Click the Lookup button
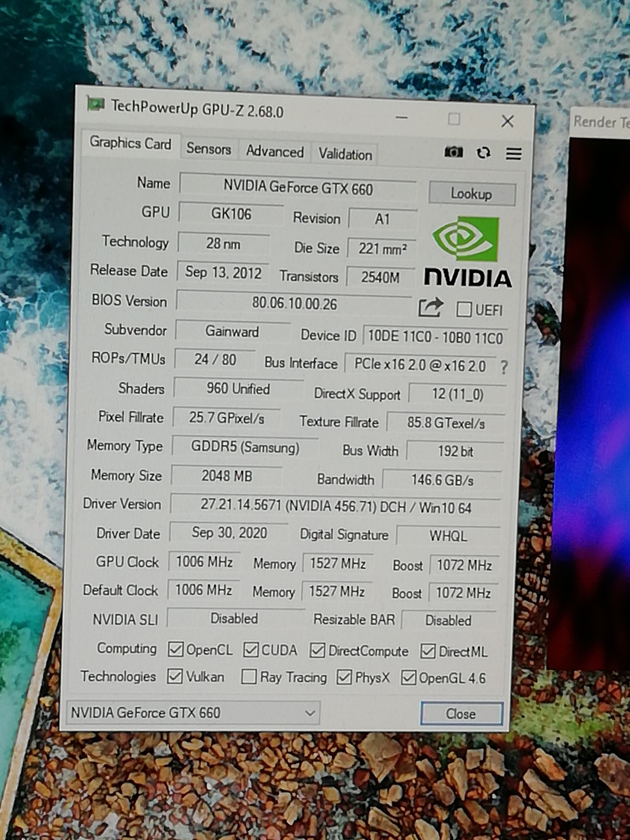This screenshot has height=840, width=630. 471,193
